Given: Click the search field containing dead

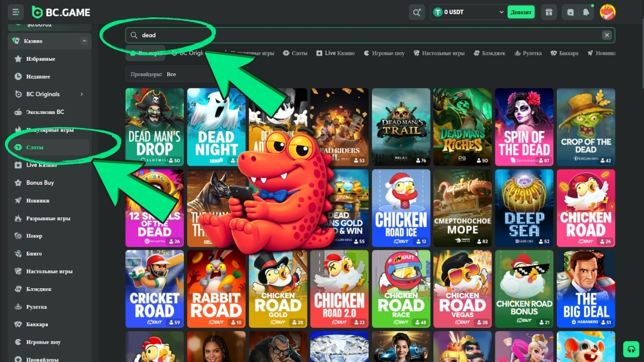Looking at the screenshot, I should pos(370,35).
